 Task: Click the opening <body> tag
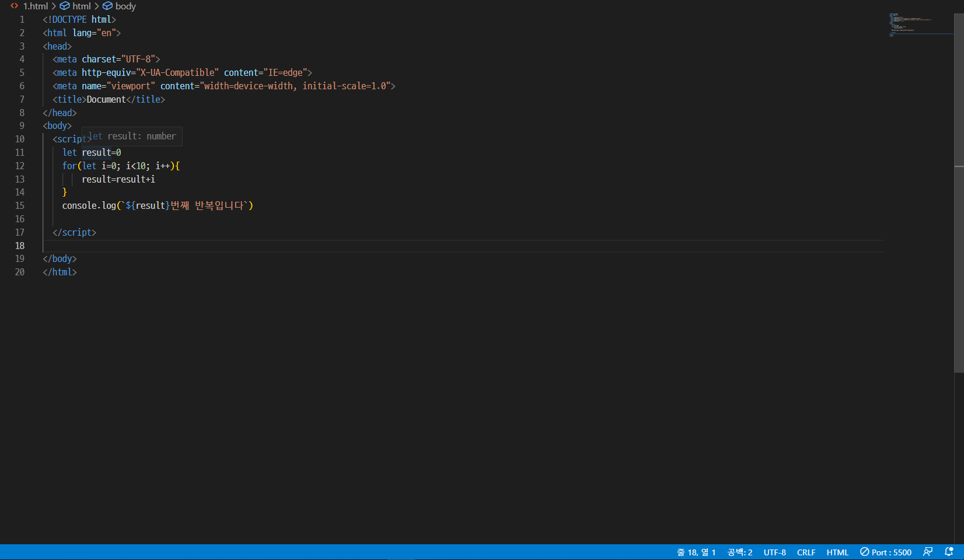[57, 125]
